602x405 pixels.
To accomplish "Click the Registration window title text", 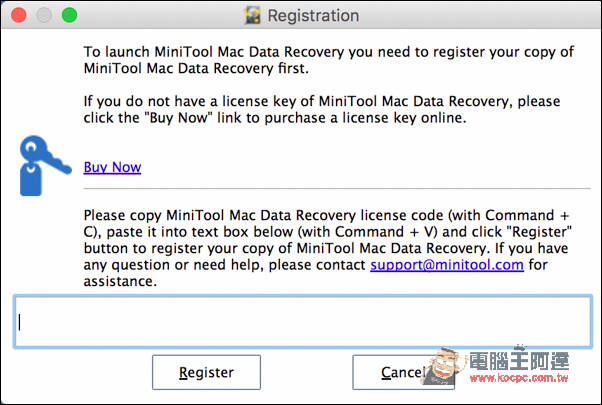I will pos(313,16).
